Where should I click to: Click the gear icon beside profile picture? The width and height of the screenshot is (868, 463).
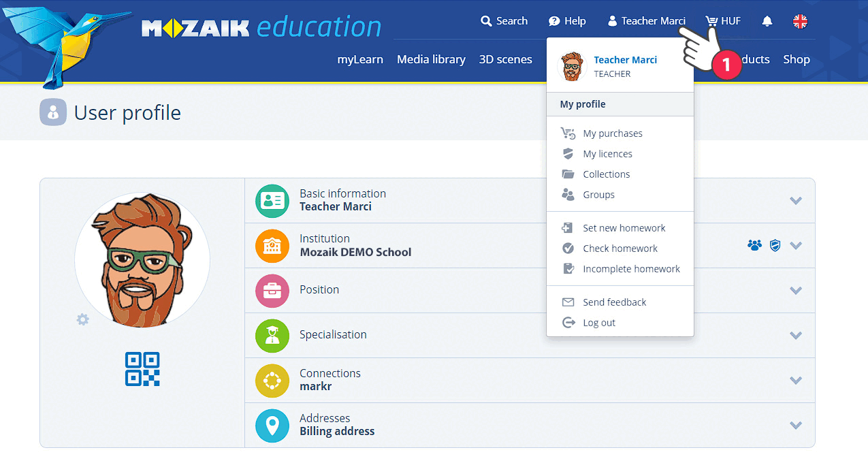click(82, 319)
